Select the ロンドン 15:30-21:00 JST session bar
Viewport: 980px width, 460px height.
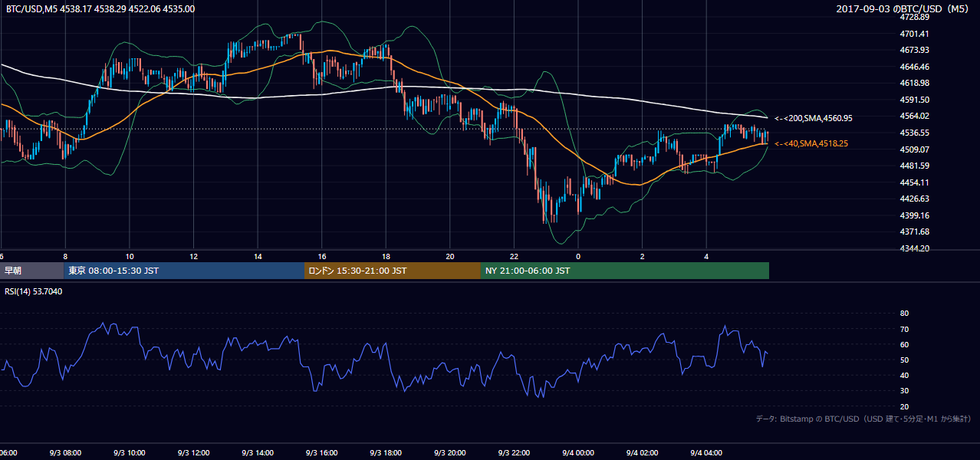point(393,271)
